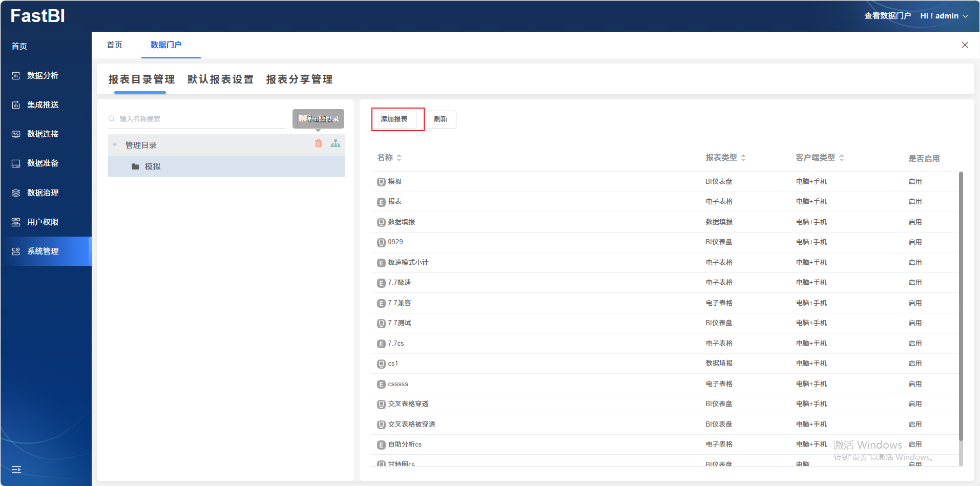
Task: Click the green hierarchy tree icon
Action: [336, 143]
